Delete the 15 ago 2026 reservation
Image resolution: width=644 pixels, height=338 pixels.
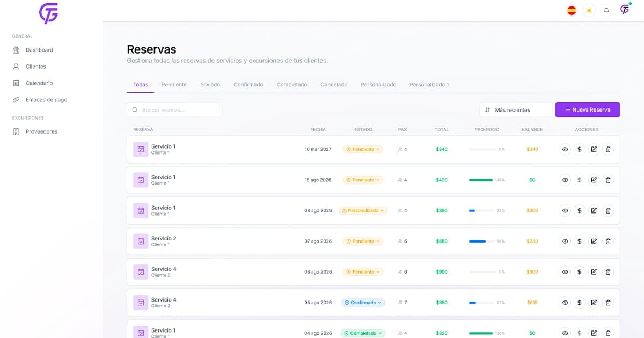(608, 180)
